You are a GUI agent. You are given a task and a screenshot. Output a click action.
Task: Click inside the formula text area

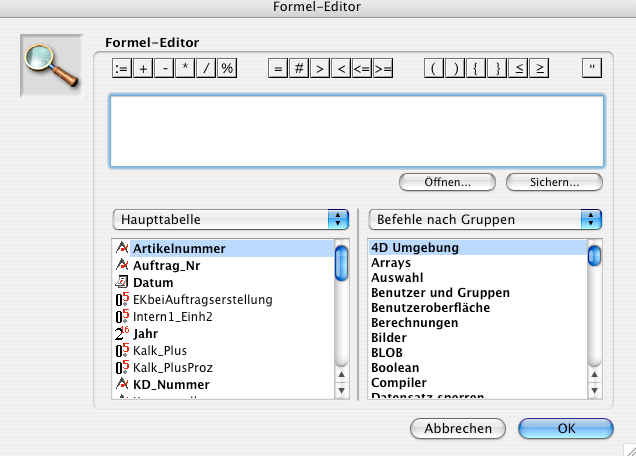pos(356,130)
